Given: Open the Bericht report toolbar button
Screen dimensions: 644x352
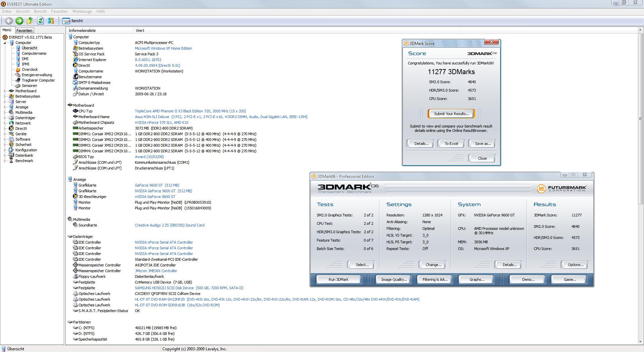Looking at the screenshot, I should coord(73,21).
